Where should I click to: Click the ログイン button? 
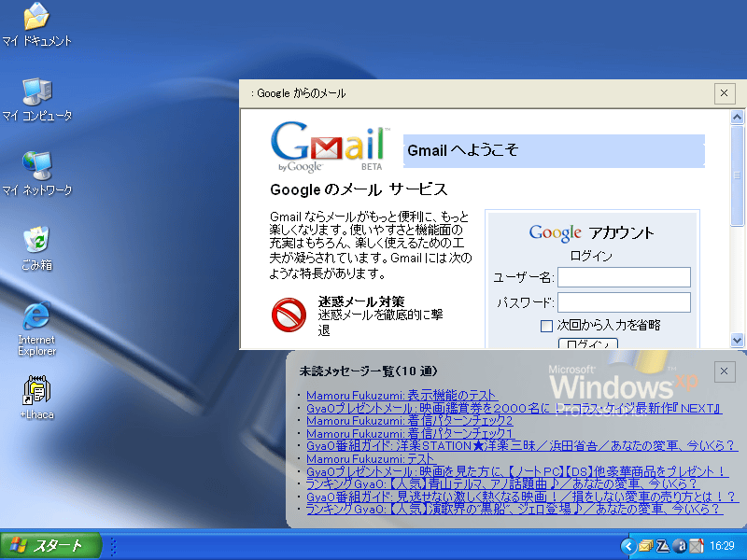[x=588, y=343]
